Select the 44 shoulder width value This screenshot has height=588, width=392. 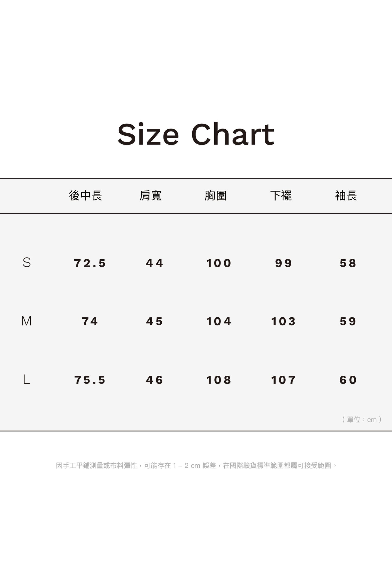click(154, 263)
